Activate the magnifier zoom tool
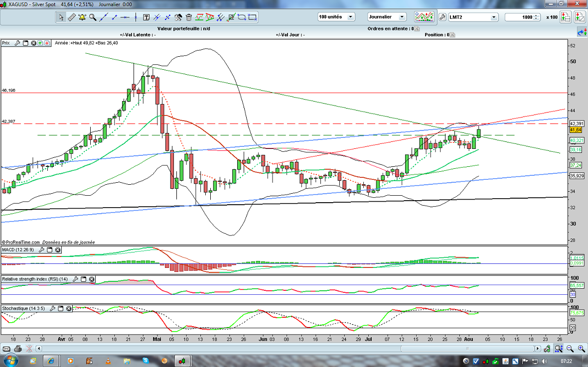Viewport: 588px width, 367px height. [x=93, y=17]
